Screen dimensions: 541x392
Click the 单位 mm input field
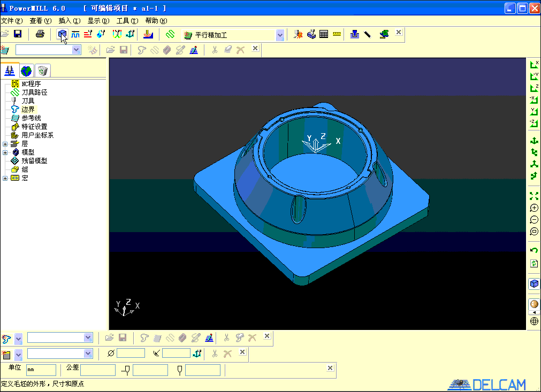click(41, 370)
